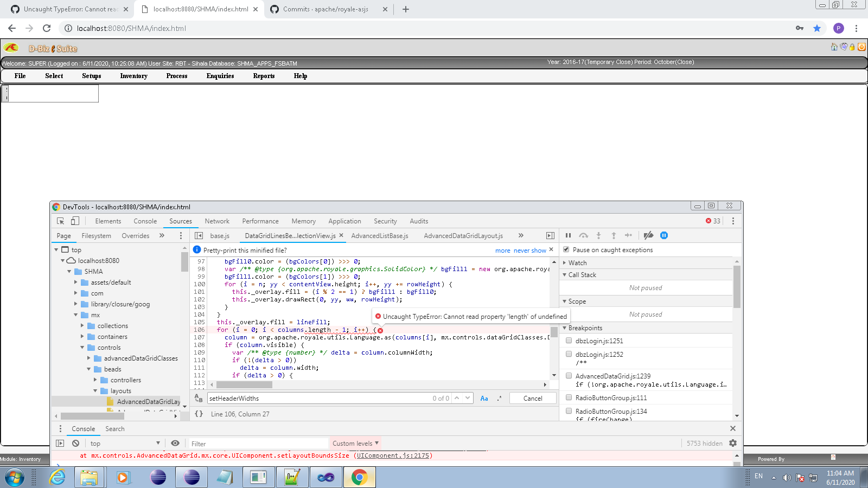Deactivate breakpoints with the slashed breakpoint icon
This screenshot has width=868, height=488.
(648, 235)
